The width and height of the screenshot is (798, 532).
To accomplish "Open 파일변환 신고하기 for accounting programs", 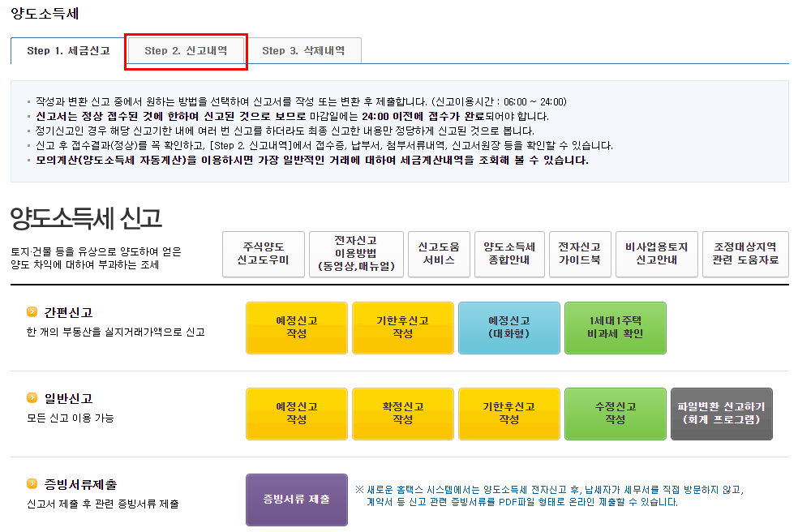I will (721, 414).
